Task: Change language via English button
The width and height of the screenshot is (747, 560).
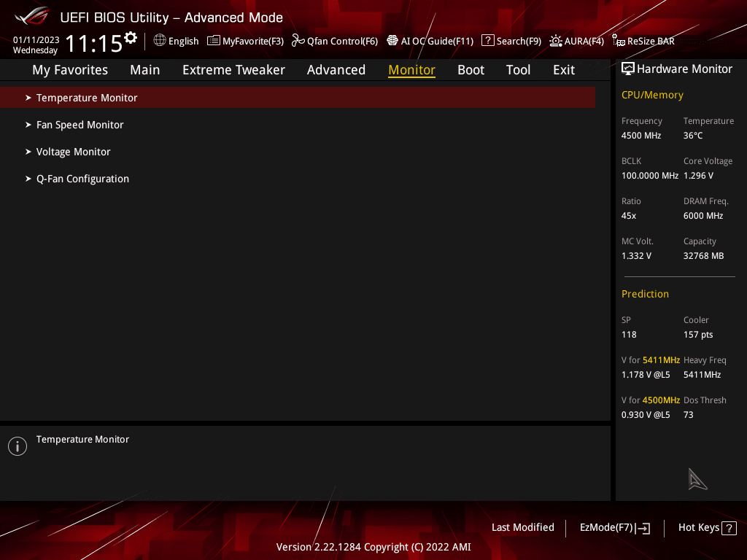Action: (183, 41)
